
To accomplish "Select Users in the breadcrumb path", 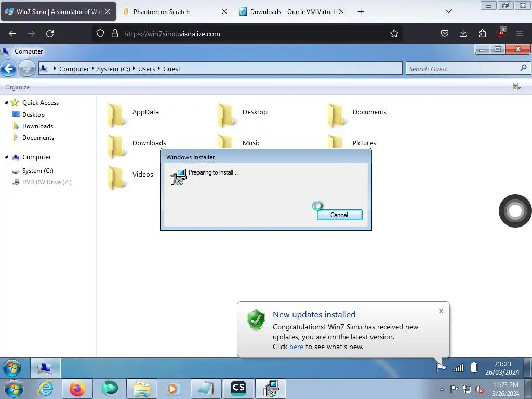I will click(147, 69).
